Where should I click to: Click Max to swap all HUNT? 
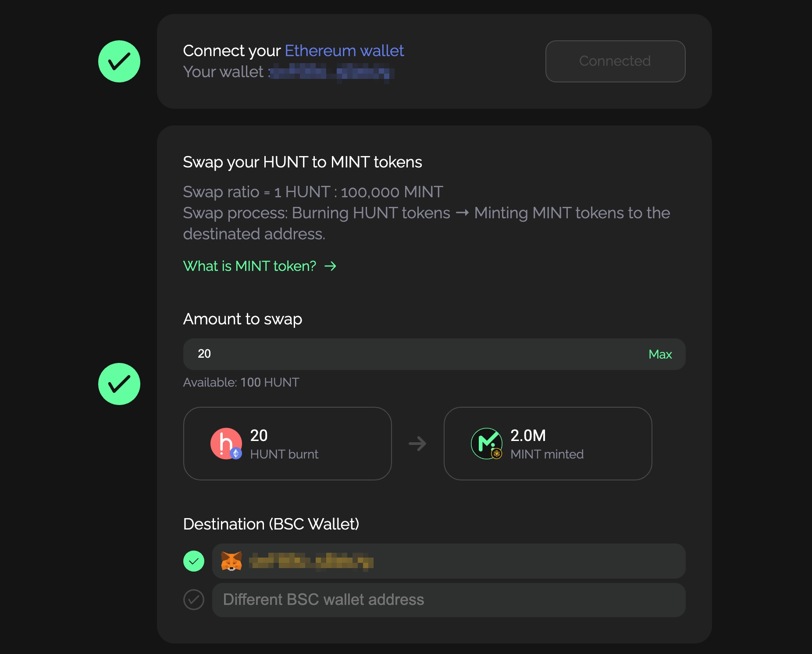660,354
